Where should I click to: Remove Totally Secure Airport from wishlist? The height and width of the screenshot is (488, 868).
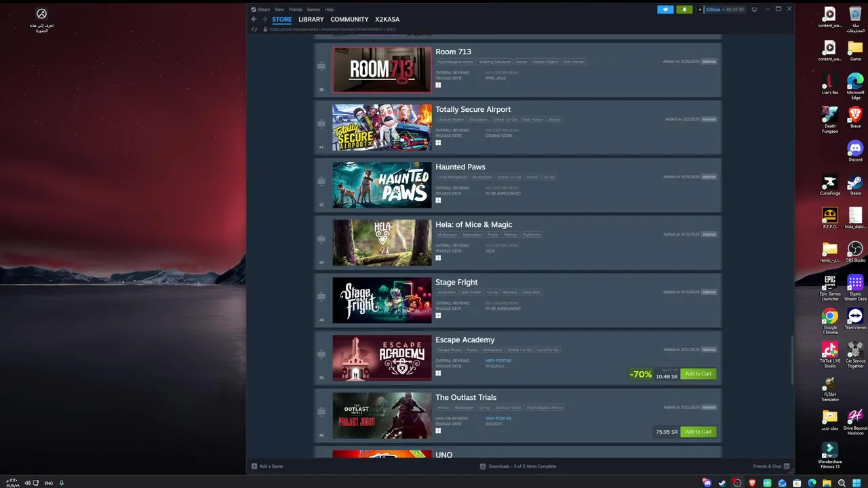709,119
